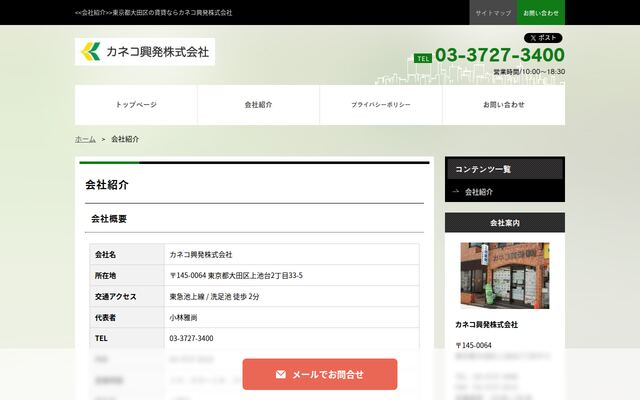This screenshot has width=640, height=400.
Task: Click the X ポスト share button
Action: pyautogui.click(x=543, y=38)
